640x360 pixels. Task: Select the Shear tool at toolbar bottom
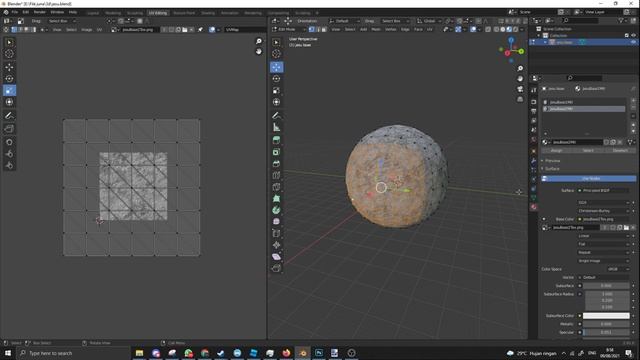[276, 256]
